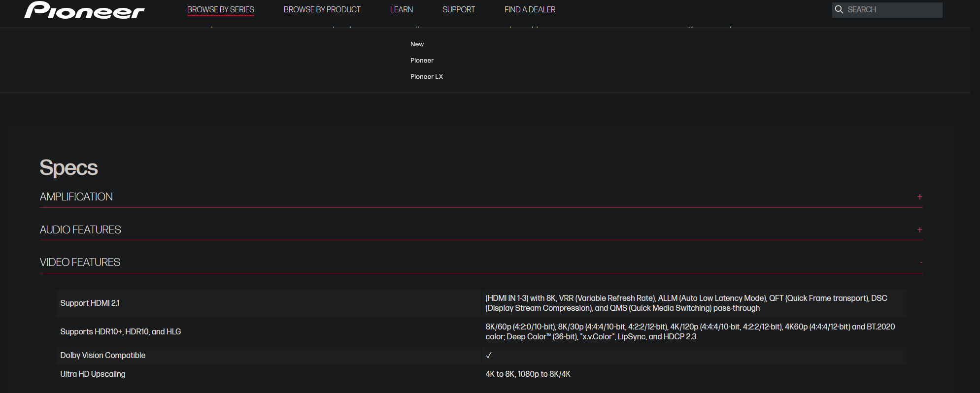Expand the Amplification section
Image resolution: width=980 pixels, height=393 pixels.
[481, 196]
